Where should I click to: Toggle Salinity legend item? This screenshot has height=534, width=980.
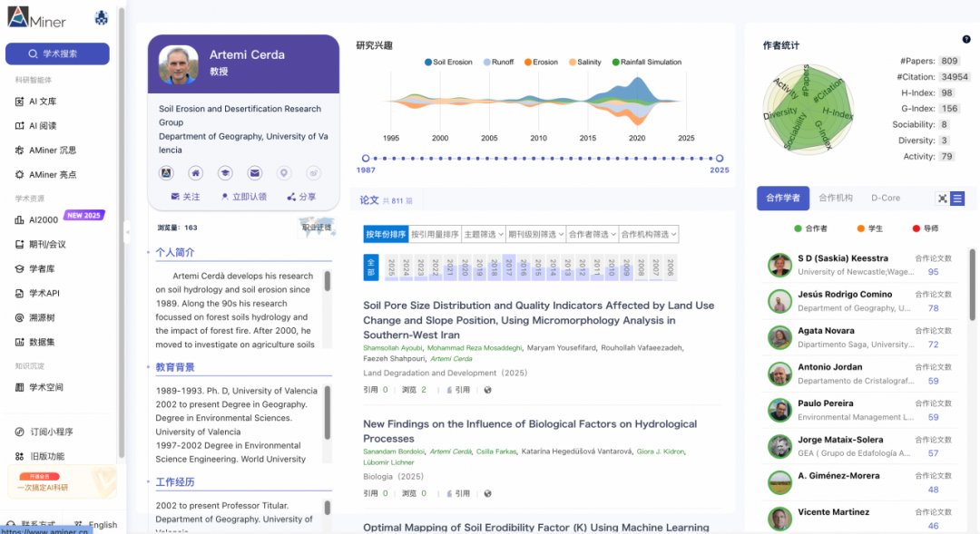tap(585, 62)
